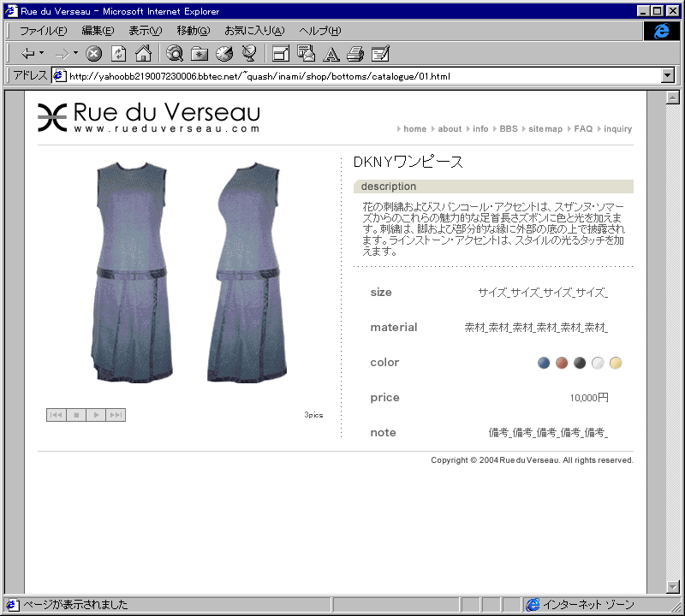685x616 pixels.
Task: Click the Back arrow toolbar button
Action: [x=28, y=54]
